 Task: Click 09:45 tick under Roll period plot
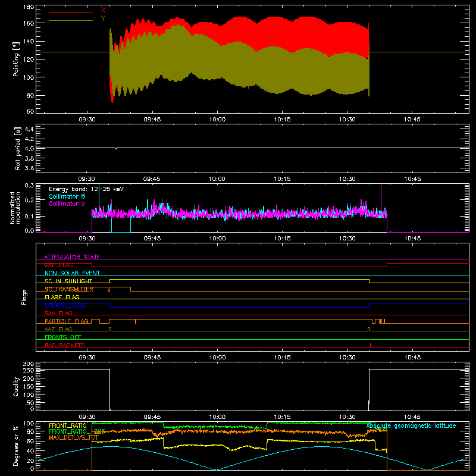point(152,179)
